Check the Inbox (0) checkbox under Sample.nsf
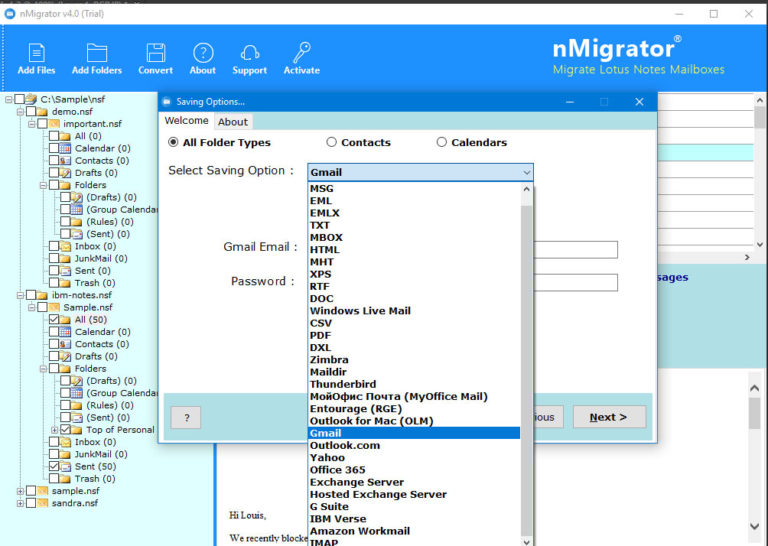 click(54, 442)
